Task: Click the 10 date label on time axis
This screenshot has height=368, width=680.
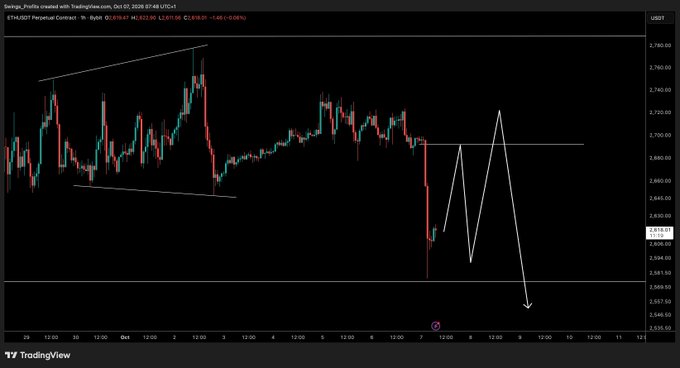Action: (569, 337)
